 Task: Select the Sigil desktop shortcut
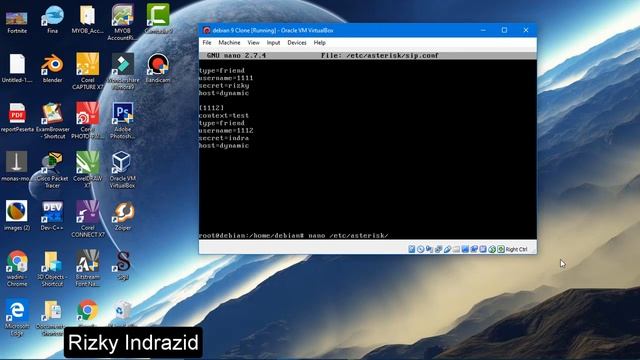[122, 265]
